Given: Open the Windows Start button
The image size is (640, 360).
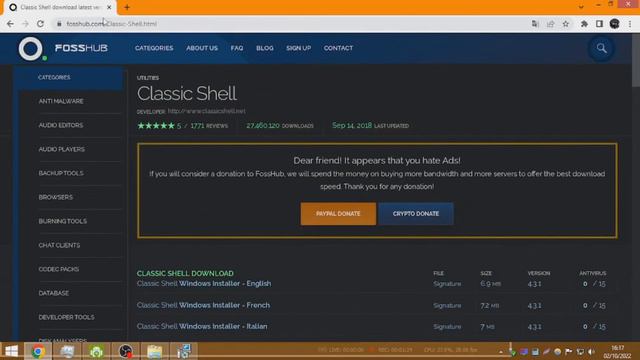Looking at the screenshot, I should point(11,351).
